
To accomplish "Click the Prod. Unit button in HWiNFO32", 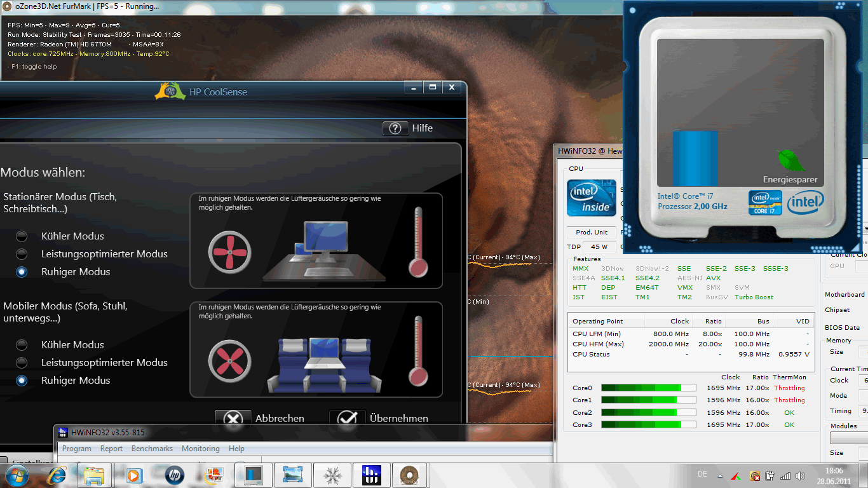I will pyautogui.click(x=592, y=233).
